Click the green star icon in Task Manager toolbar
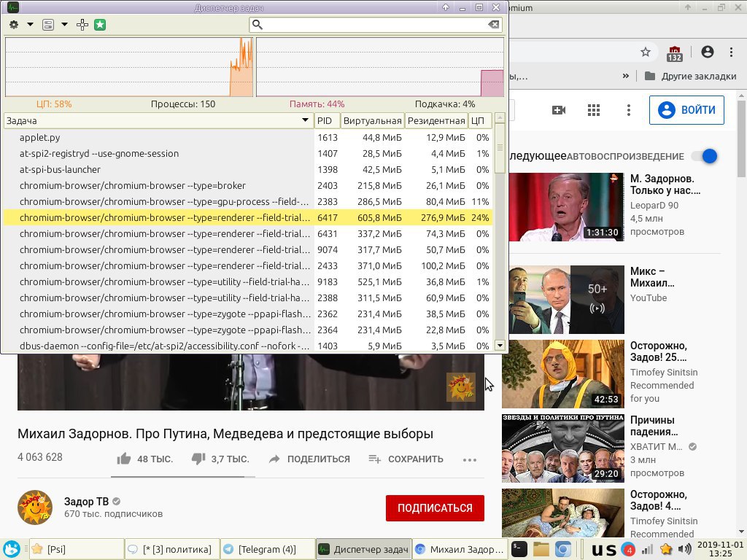This screenshot has width=747, height=560. pyautogui.click(x=100, y=25)
